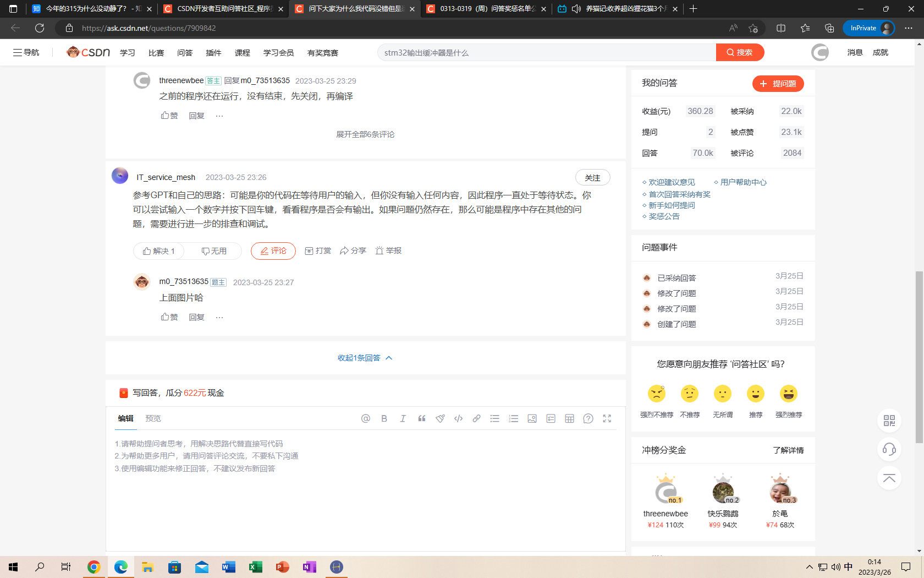
Task: Tip the answer with 打赏
Action: [318, 251]
